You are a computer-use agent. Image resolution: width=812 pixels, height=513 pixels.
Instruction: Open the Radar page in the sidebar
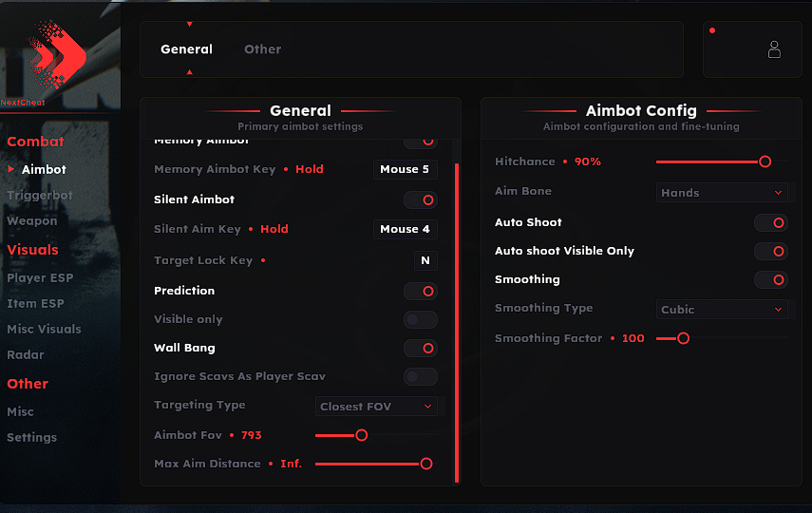tap(26, 355)
